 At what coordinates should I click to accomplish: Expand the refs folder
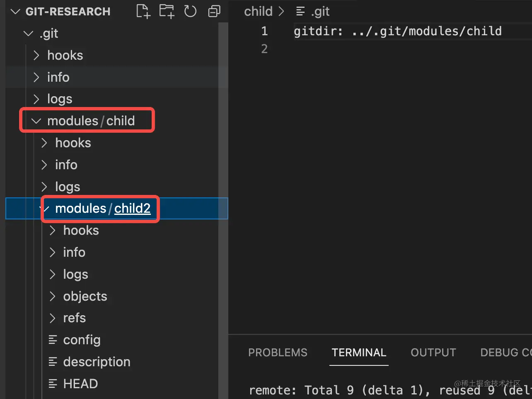52,318
